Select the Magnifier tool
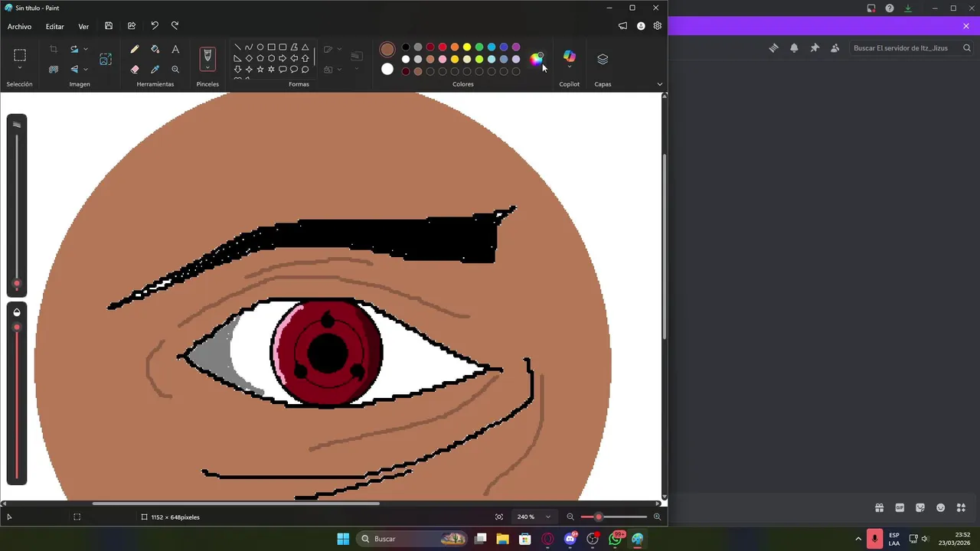The width and height of the screenshot is (980, 551). tap(175, 69)
